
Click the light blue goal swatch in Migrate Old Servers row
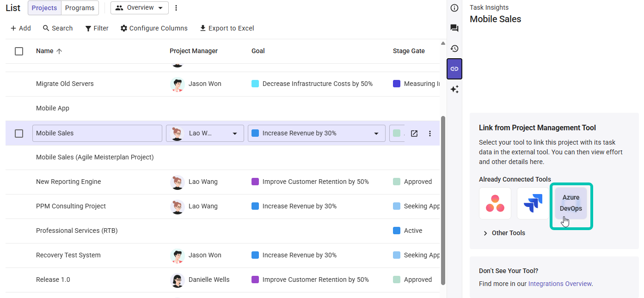tap(255, 84)
